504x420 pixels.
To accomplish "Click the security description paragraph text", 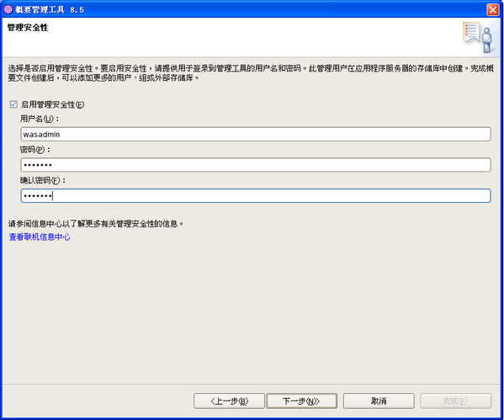I will 251,73.
